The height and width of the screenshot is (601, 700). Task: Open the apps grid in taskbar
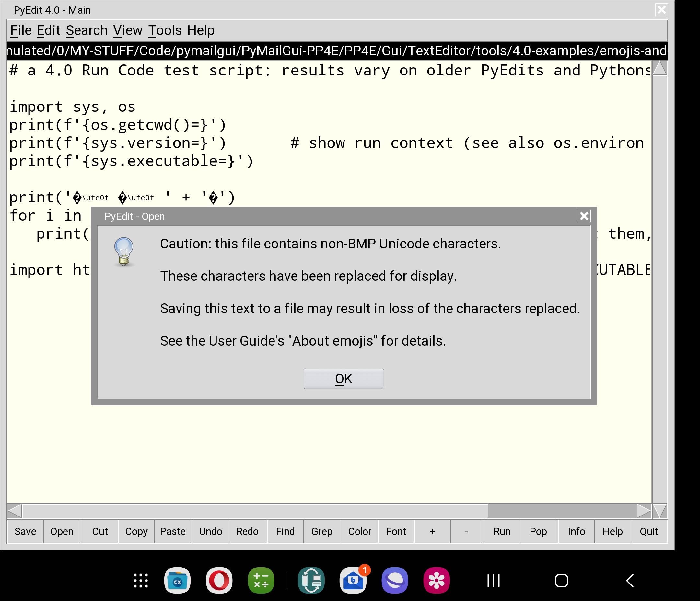point(141,581)
